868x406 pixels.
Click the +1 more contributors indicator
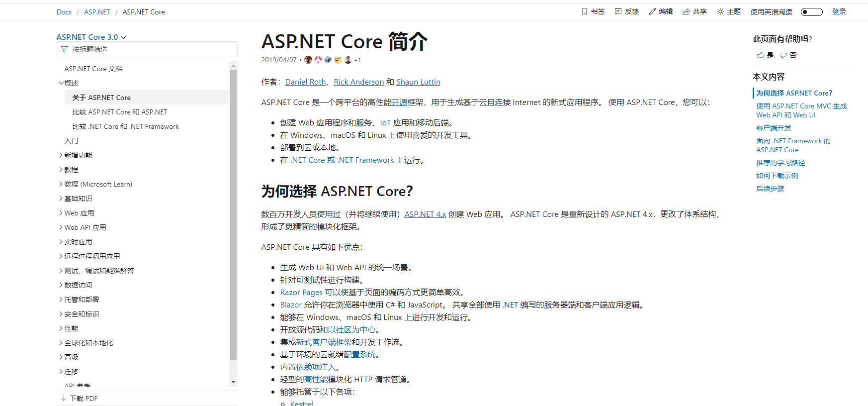click(357, 60)
